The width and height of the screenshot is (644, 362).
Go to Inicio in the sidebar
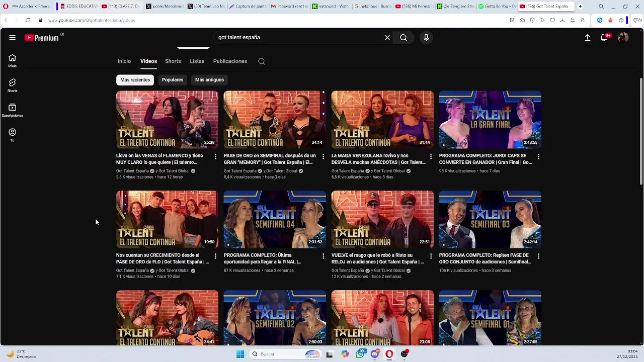[12, 60]
